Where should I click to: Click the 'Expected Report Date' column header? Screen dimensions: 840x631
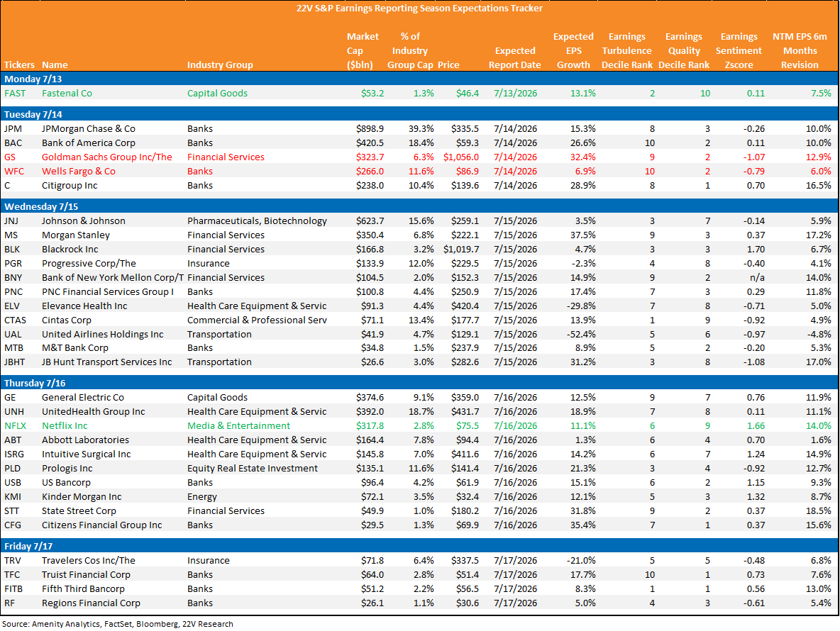(x=515, y=58)
